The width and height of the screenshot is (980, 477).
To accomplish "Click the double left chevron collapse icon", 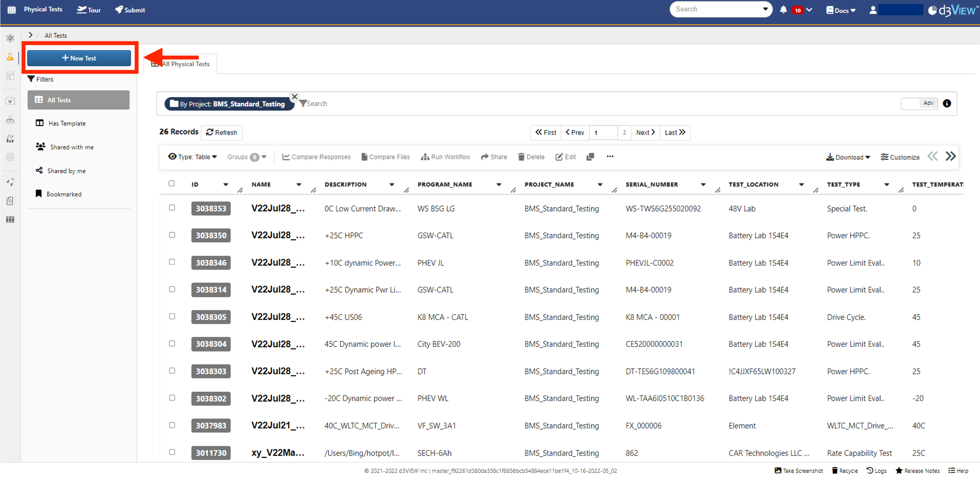I will point(933,156).
